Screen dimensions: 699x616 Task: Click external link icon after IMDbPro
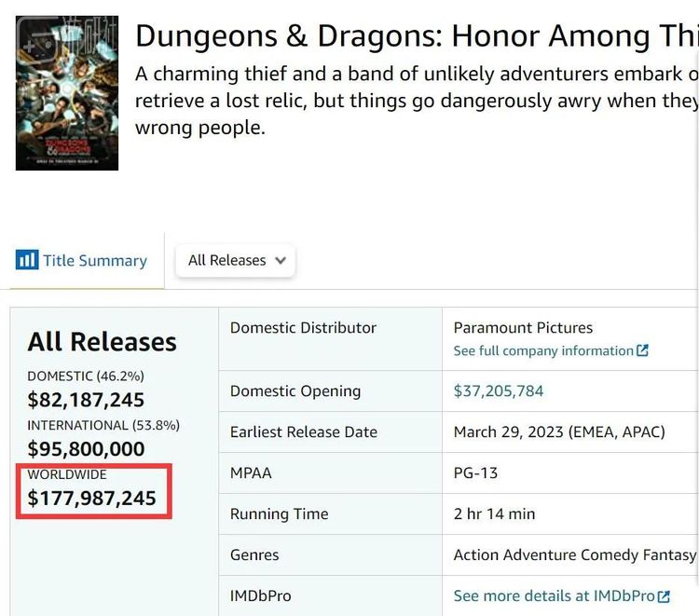coord(664,596)
